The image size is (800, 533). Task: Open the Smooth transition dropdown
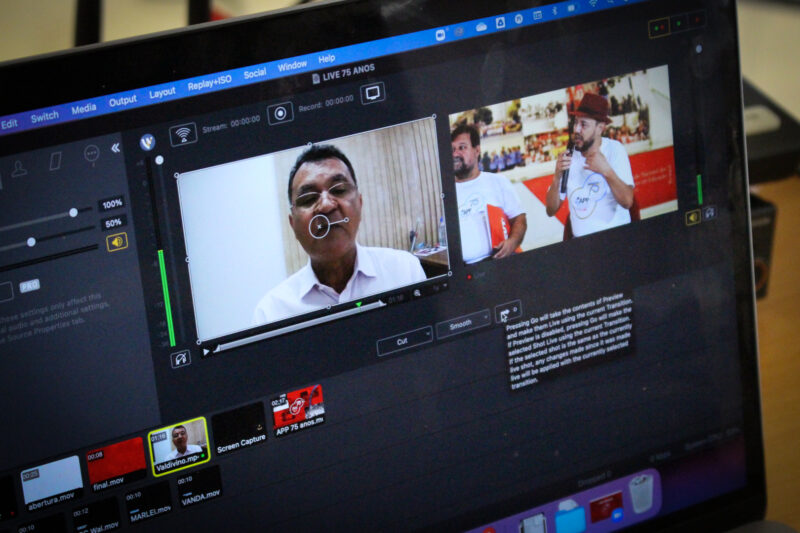click(x=462, y=324)
